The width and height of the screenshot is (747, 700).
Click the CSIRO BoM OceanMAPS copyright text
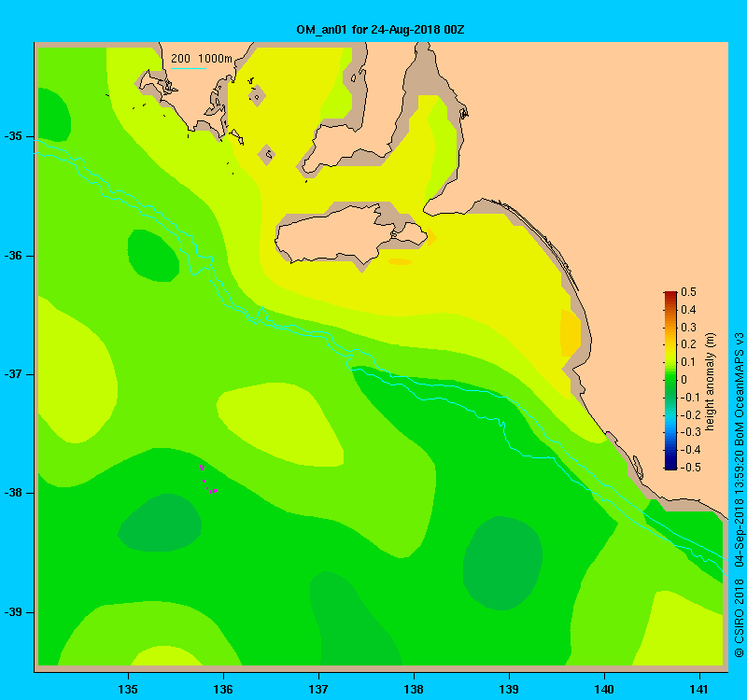(x=739, y=496)
